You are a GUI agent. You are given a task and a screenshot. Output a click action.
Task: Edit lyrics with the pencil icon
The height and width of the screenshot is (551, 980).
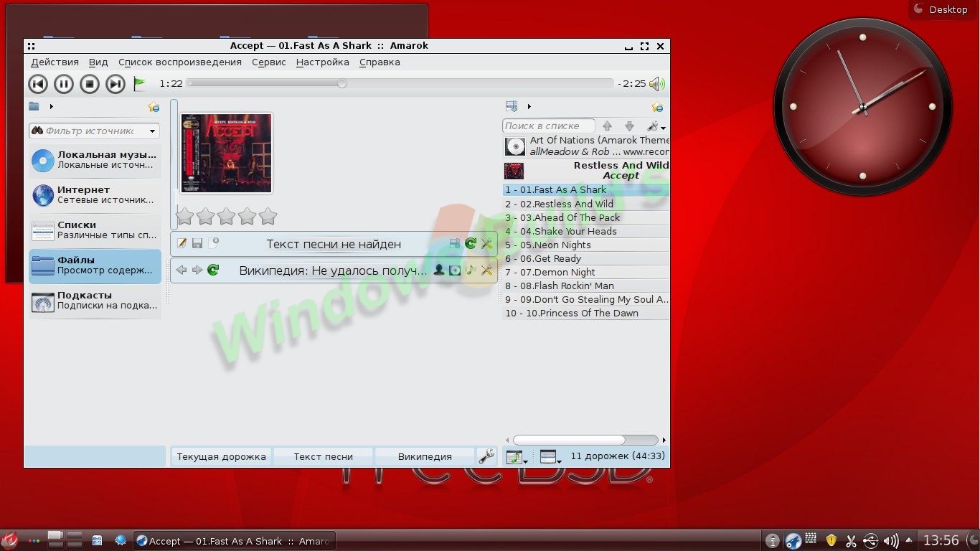pos(182,244)
